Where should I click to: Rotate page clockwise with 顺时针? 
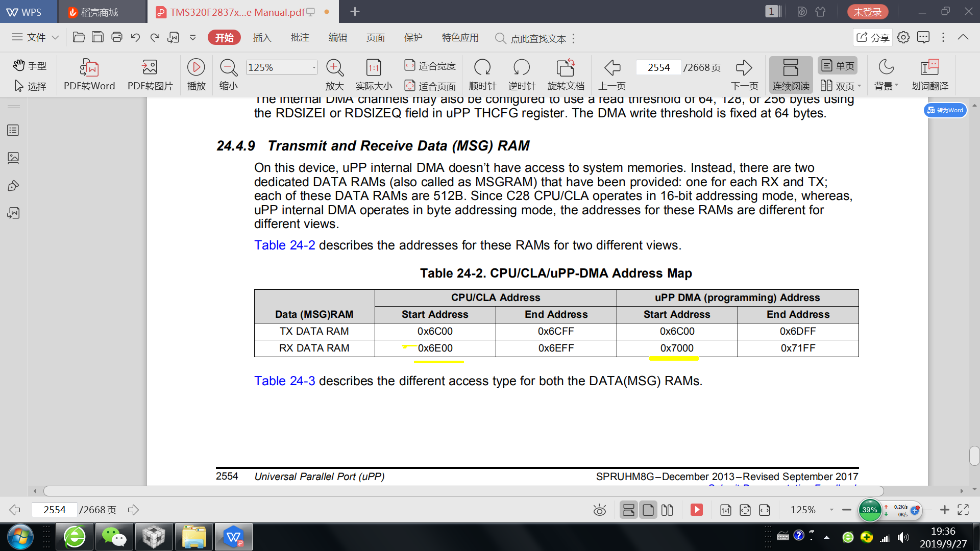(482, 68)
